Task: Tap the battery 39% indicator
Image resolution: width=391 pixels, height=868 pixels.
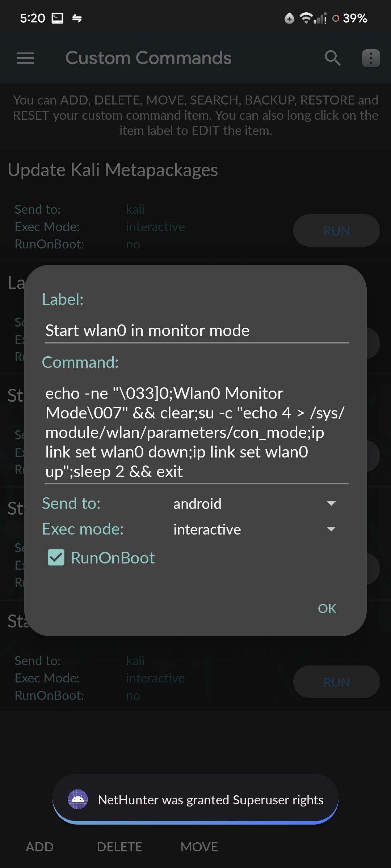Action: click(x=350, y=18)
